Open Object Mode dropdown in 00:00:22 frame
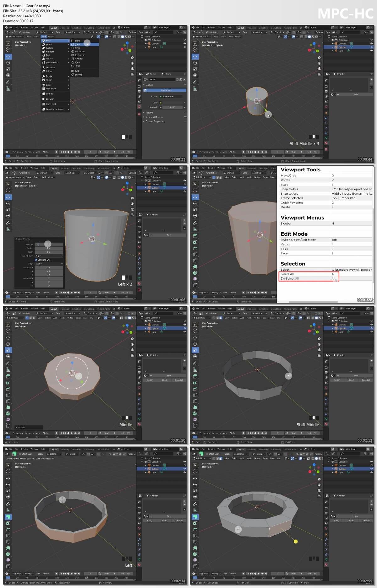Screen dimensions: 377x588 coord(14,37)
